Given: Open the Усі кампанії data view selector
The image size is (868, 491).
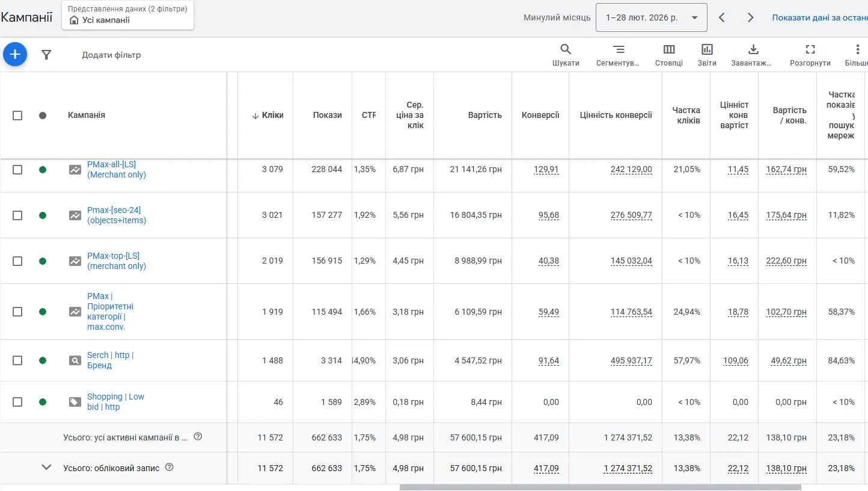Looking at the screenshot, I should tap(127, 15).
